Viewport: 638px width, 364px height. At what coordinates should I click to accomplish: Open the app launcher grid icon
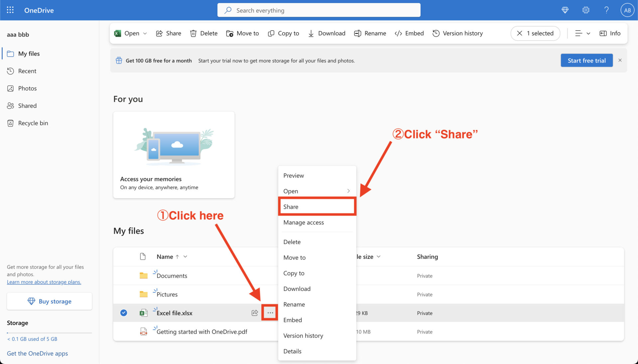point(10,10)
